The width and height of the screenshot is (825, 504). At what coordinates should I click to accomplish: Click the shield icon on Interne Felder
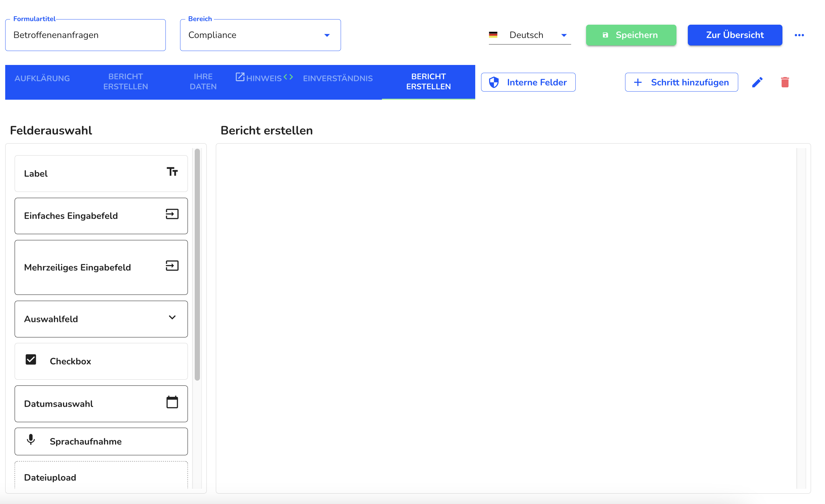(494, 82)
